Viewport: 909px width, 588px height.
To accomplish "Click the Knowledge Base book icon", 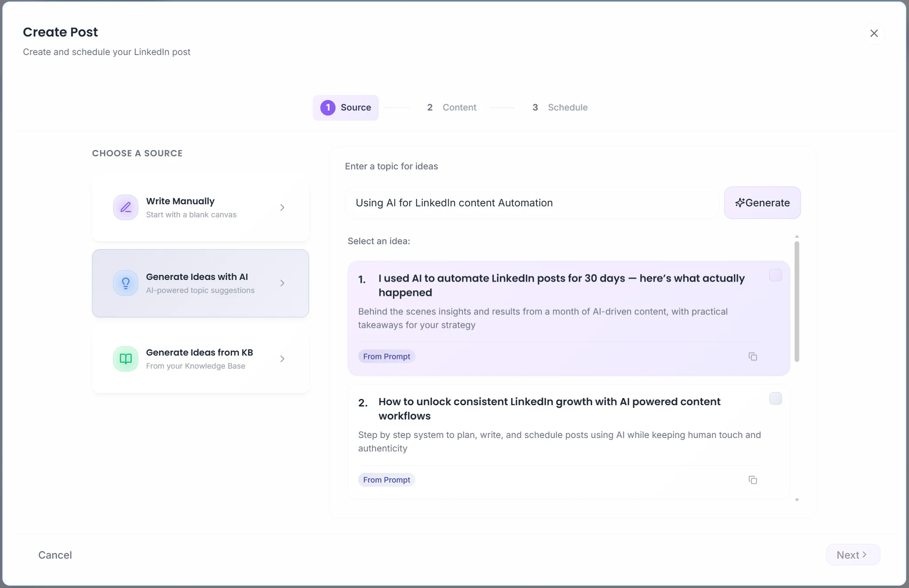I will coord(125,359).
